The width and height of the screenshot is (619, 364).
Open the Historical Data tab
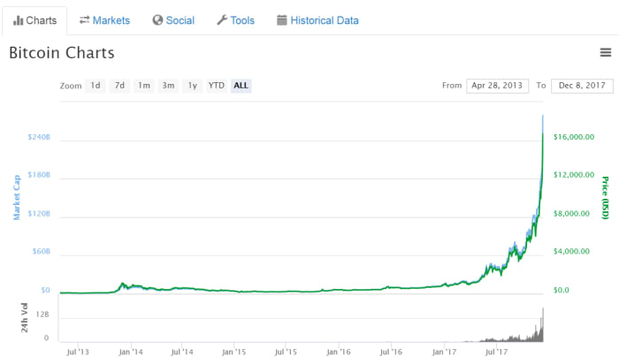coord(317,20)
